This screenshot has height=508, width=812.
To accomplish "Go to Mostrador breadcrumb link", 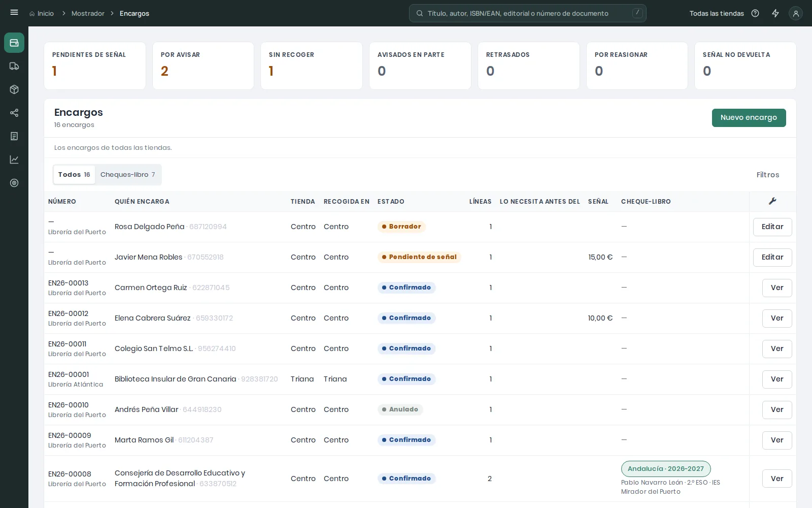I will click(x=88, y=13).
